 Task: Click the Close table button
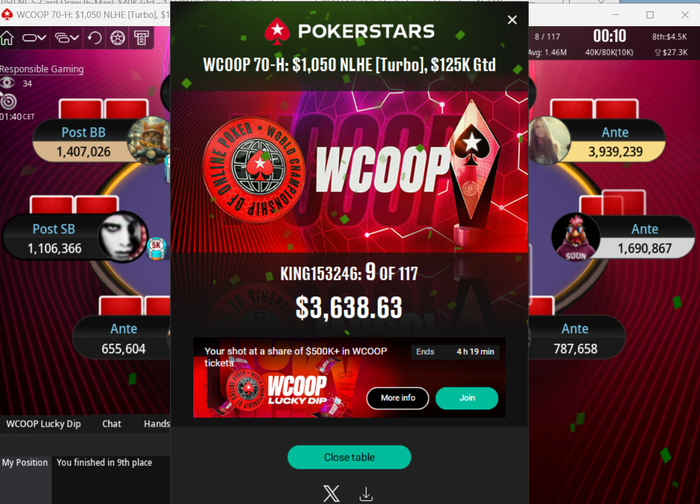pyautogui.click(x=349, y=457)
